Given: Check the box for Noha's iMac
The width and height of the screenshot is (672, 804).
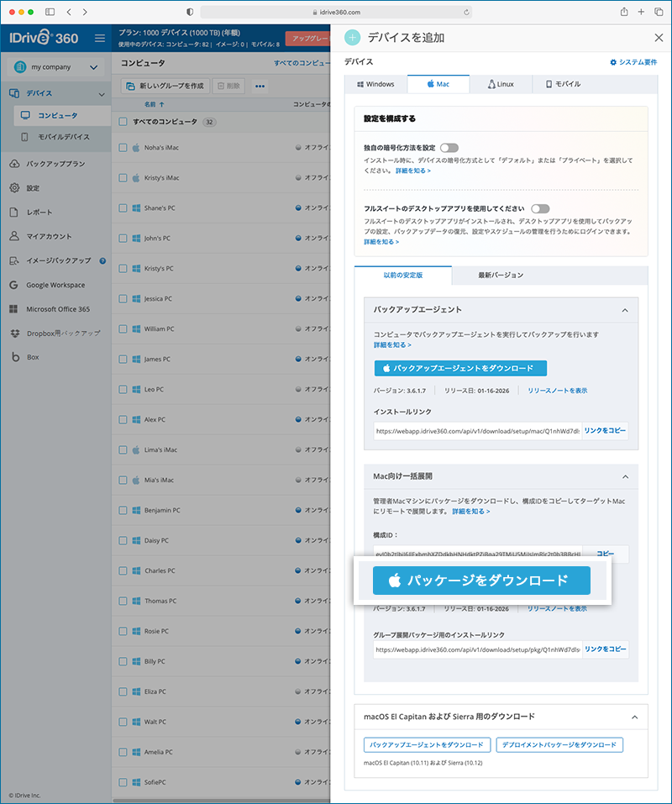Looking at the screenshot, I should point(123,147).
